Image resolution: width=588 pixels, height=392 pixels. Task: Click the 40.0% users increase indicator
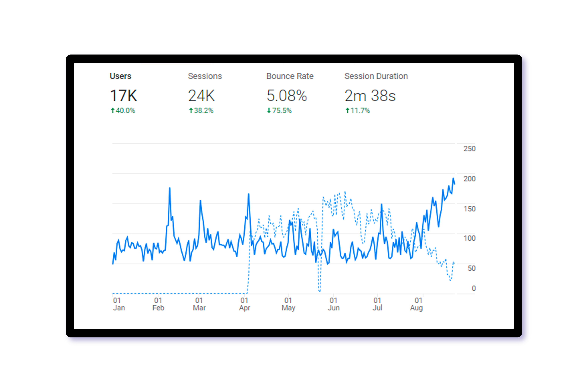(x=123, y=110)
